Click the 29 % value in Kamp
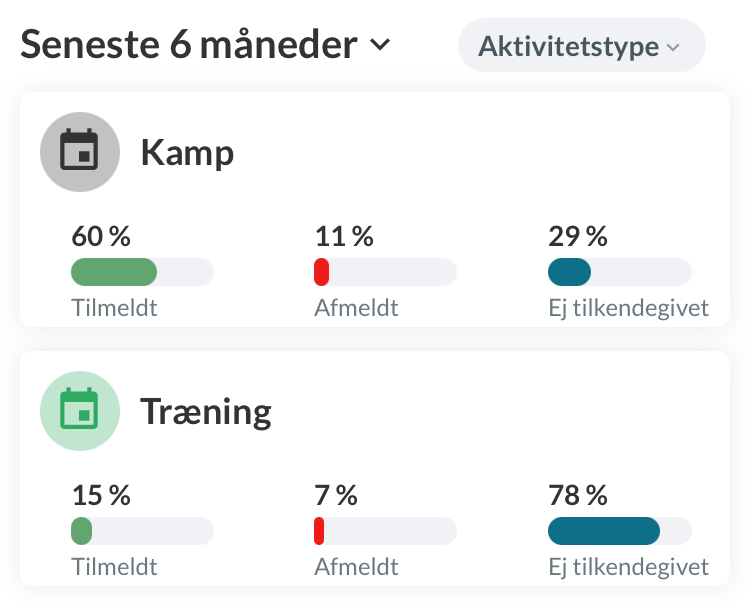The image size is (750, 608). point(578,237)
